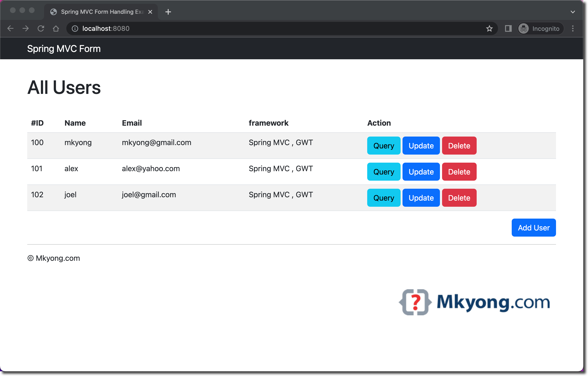The width and height of the screenshot is (588, 376).
Task: Query the user mkyong
Action: click(383, 146)
